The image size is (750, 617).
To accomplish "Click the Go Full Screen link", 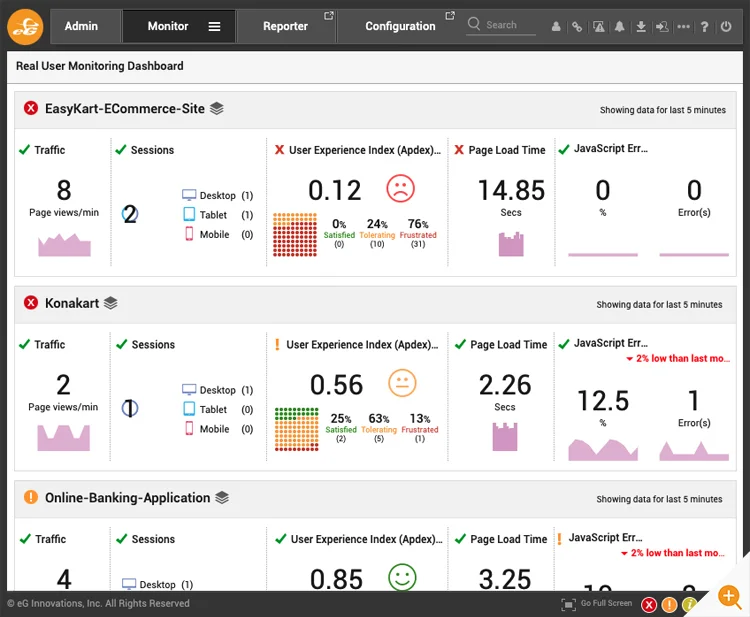I will 606,604.
